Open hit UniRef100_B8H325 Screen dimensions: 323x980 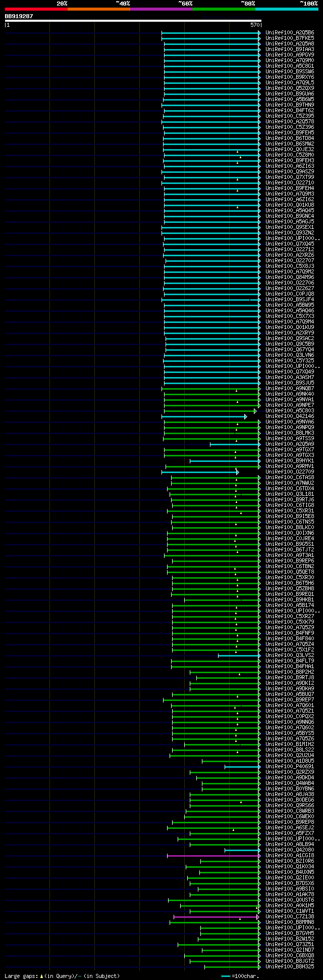(x=290, y=967)
